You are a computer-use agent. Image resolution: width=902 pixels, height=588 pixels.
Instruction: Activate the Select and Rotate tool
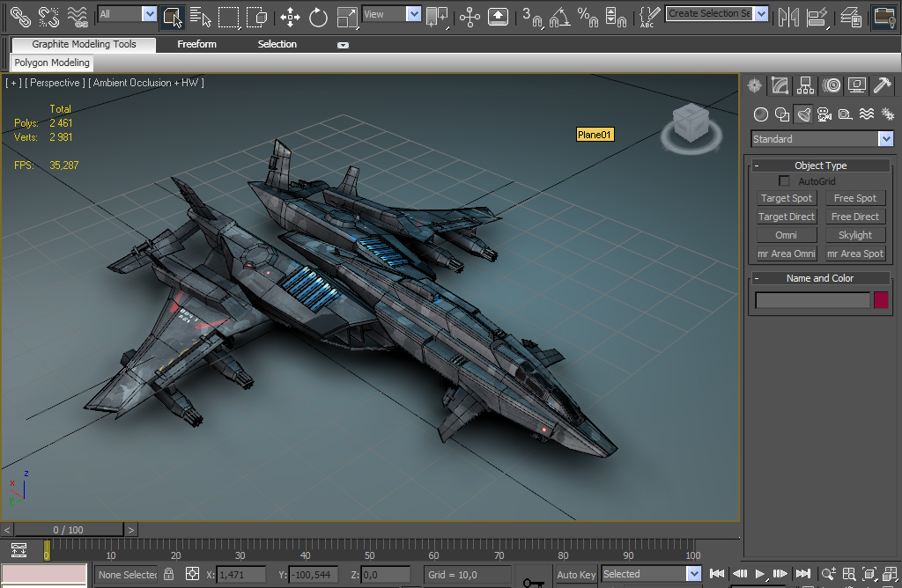[318, 16]
